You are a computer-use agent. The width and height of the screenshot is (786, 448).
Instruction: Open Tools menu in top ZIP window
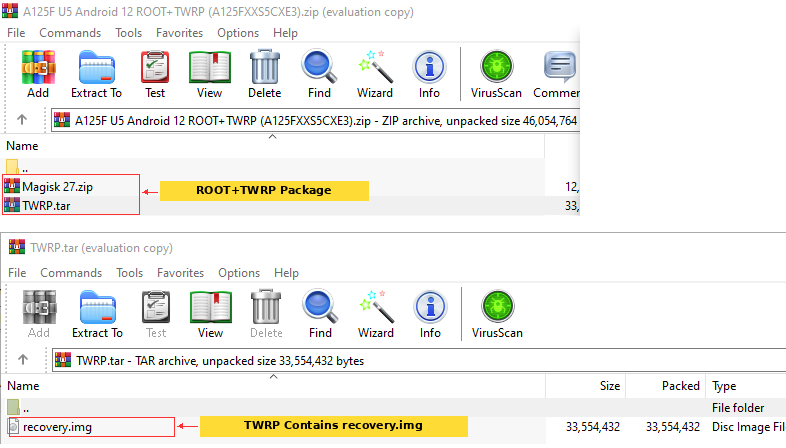pyautogui.click(x=129, y=33)
